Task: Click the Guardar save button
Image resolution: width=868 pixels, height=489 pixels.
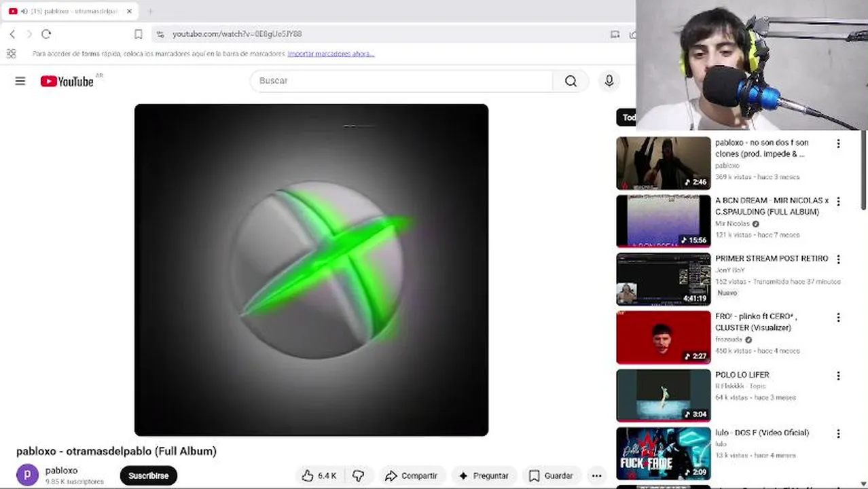Action: pos(551,475)
